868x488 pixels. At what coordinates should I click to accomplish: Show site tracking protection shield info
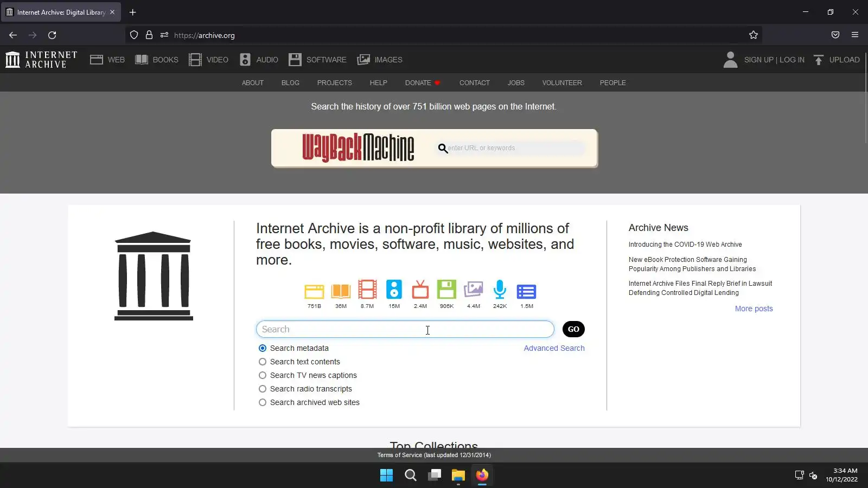point(134,35)
